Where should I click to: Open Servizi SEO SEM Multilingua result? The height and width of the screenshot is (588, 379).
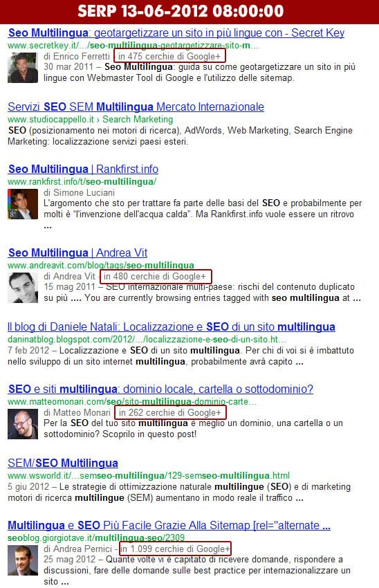coord(136,107)
